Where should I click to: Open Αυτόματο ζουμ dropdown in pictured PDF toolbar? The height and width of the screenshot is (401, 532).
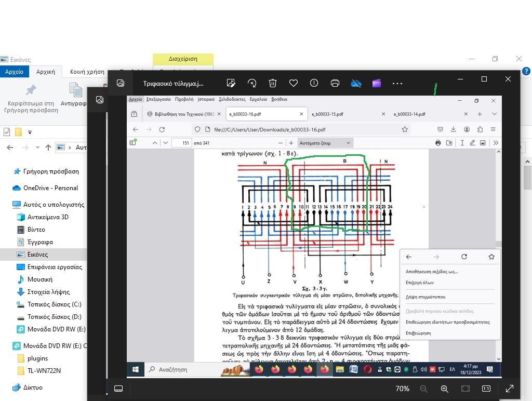(x=325, y=143)
